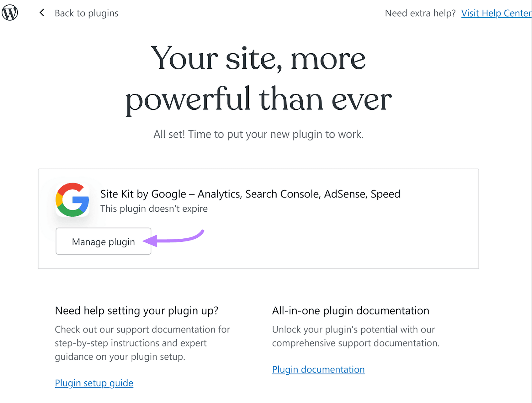Click the "Unlock your plugin's potential" paragraph
Viewport: 532px width, 403px height.
click(x=355, y=336)
